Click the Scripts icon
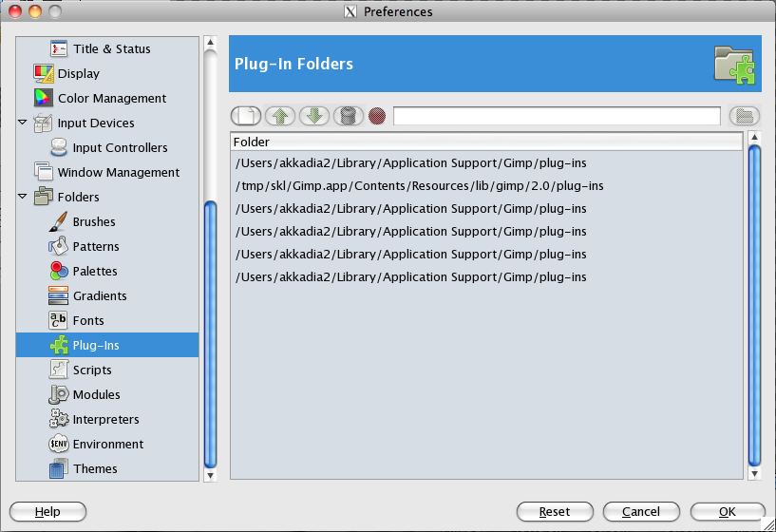Viewport: 776px width, 532px height. tap(58, 370)
